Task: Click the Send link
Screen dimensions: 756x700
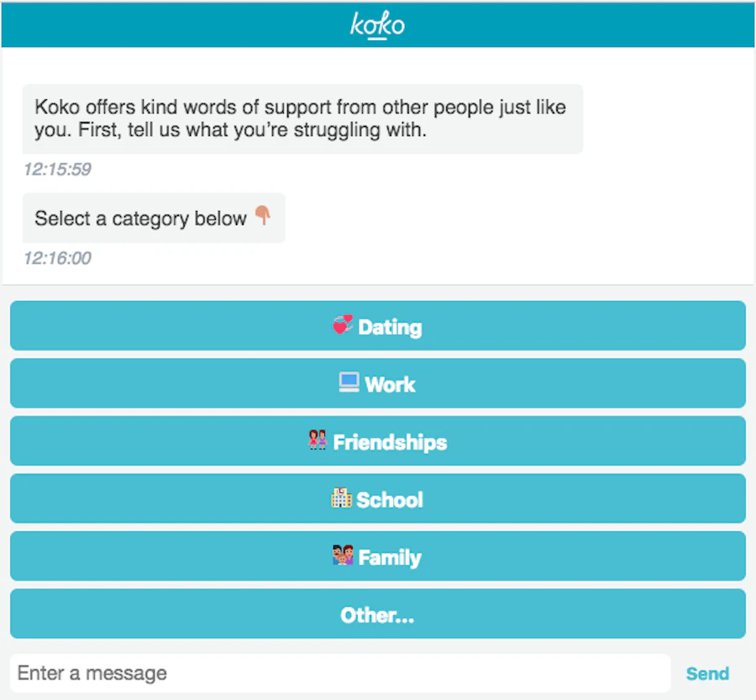Action: 707,673
